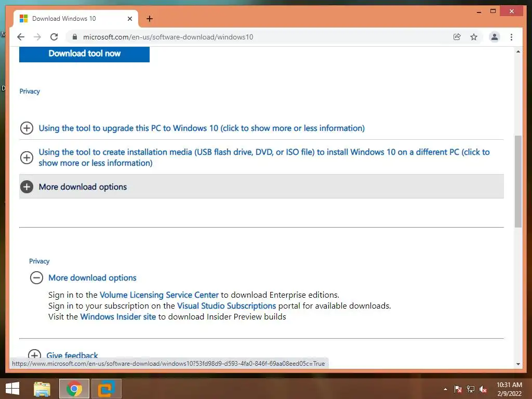
Task: Expand 'create installation media' section plus icon
Action: (x=26, y=157)
